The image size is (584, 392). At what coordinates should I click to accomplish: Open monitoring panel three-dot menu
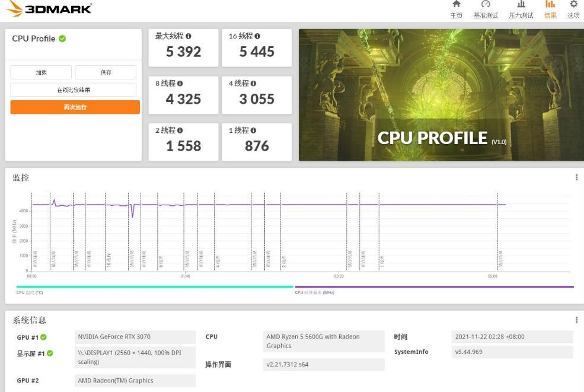pos(576,177)
